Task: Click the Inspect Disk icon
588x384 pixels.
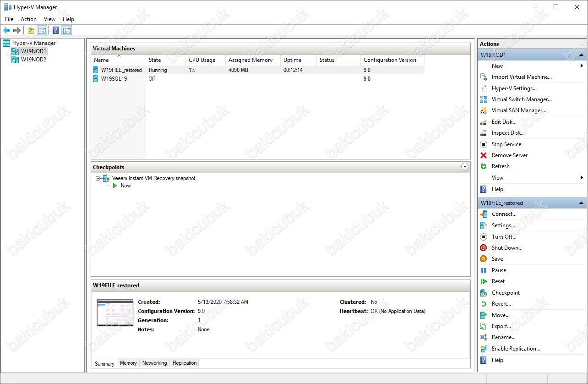Action: 483,133
